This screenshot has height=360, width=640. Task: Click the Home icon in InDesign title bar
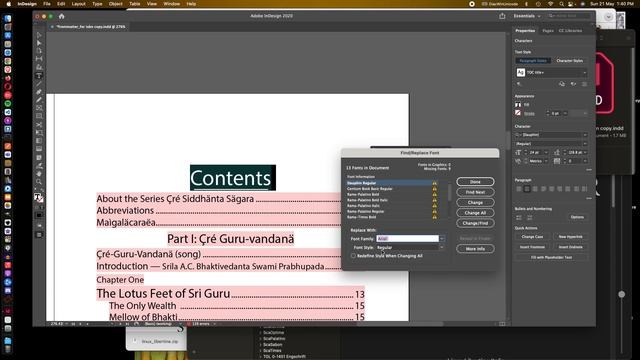point(62,16)
